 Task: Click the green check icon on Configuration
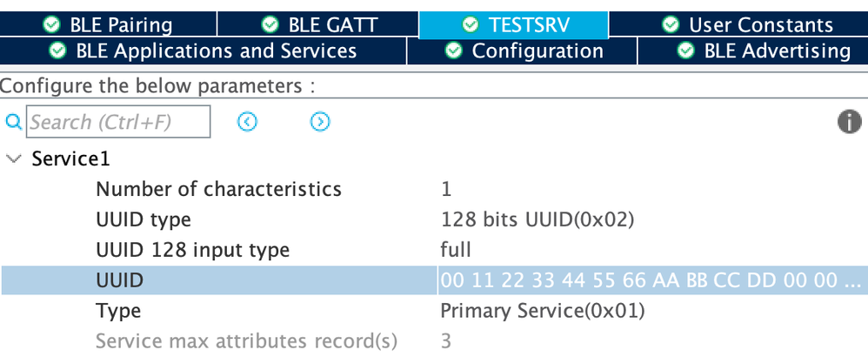tap(453, 51)
